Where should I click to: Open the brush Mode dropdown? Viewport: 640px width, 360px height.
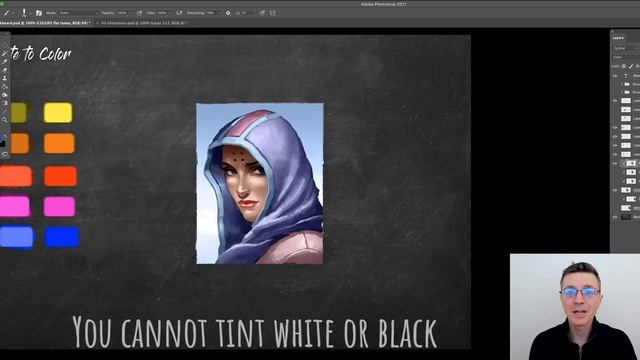click(79, 13)
